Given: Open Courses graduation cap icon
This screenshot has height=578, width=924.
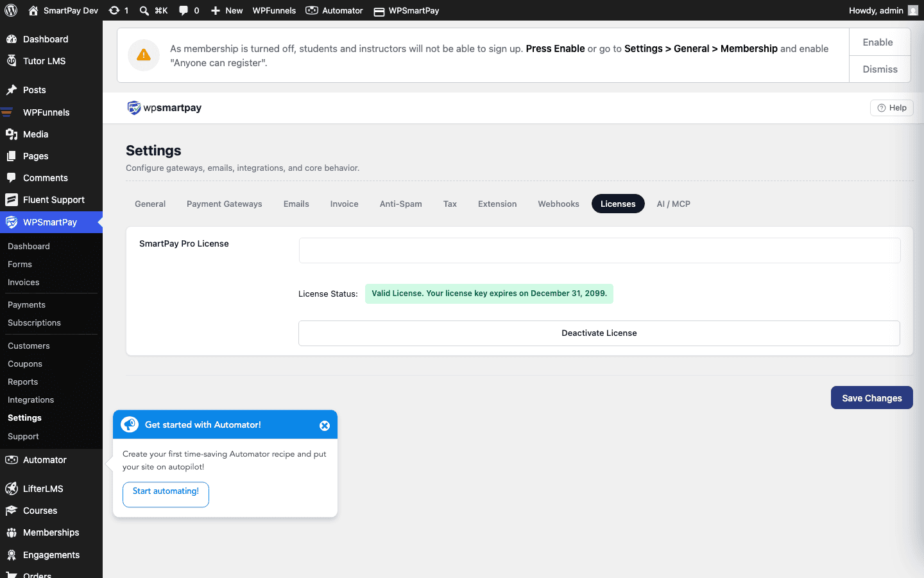Looking at the screenshot, I should tap(12, 511).
